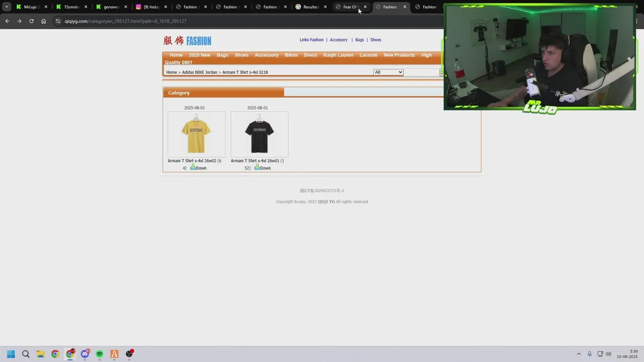Screen dimensions: 644x362
Task: Open the taskbar clock and date
Action: click(x=627, y=354)
